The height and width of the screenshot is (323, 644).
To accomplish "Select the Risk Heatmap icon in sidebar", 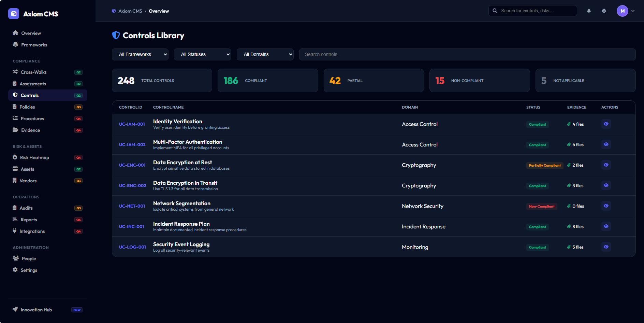I will click(15, 157).
